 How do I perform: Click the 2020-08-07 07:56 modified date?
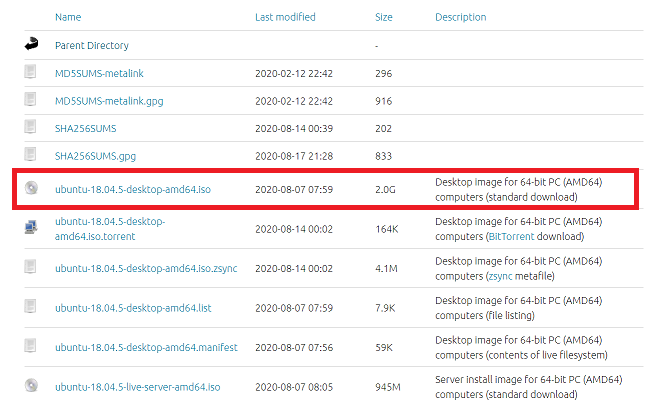[x=294, y=348]
